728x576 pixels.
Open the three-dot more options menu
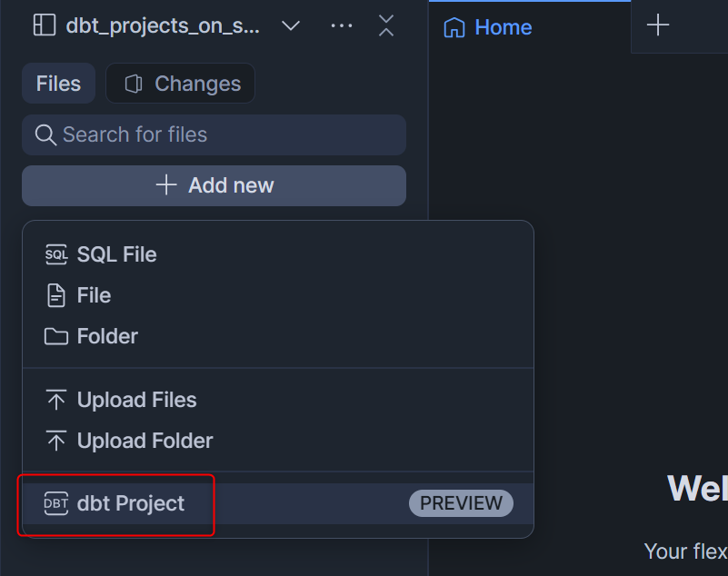(342, 25)
